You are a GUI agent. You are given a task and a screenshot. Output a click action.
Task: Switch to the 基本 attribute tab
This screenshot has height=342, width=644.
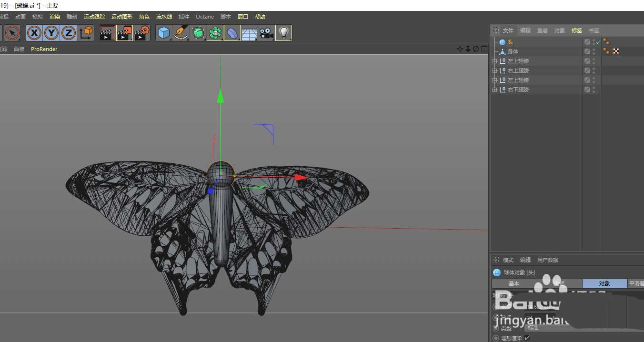514,283
